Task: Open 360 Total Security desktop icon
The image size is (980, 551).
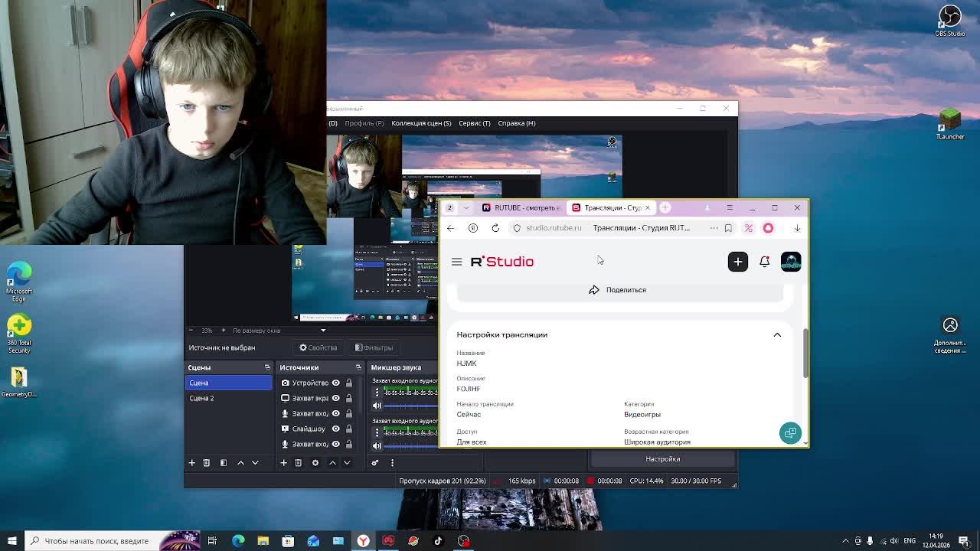Action: (19, 334)
